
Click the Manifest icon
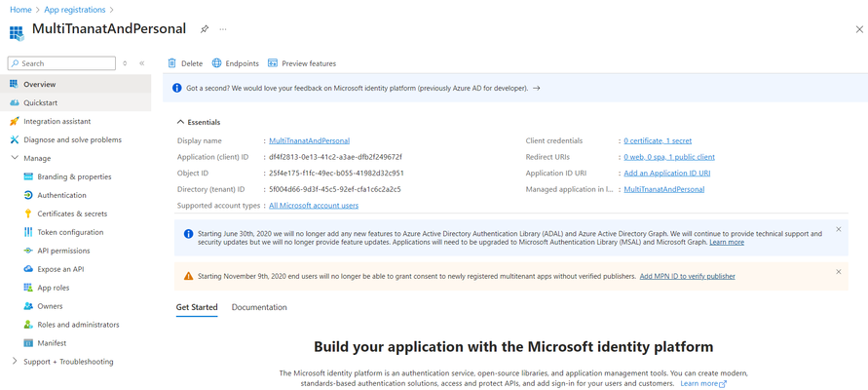click(x=28, y=343)
